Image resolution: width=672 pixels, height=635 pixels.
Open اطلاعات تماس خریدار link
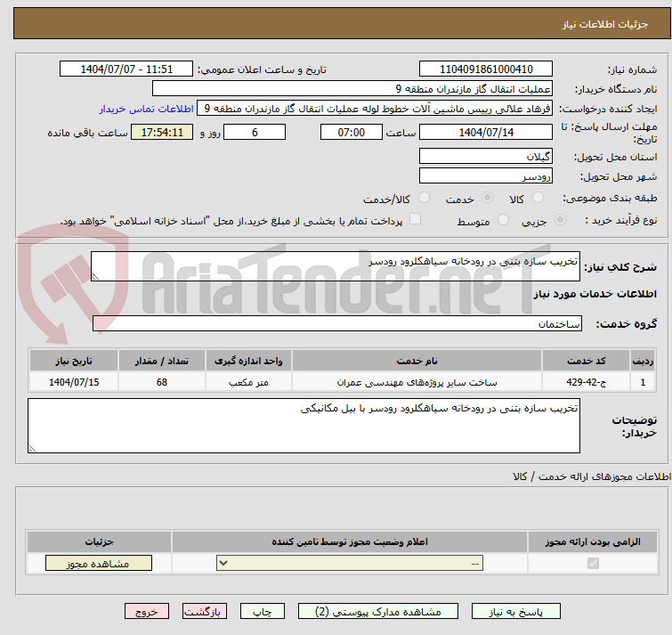point(147,109)
